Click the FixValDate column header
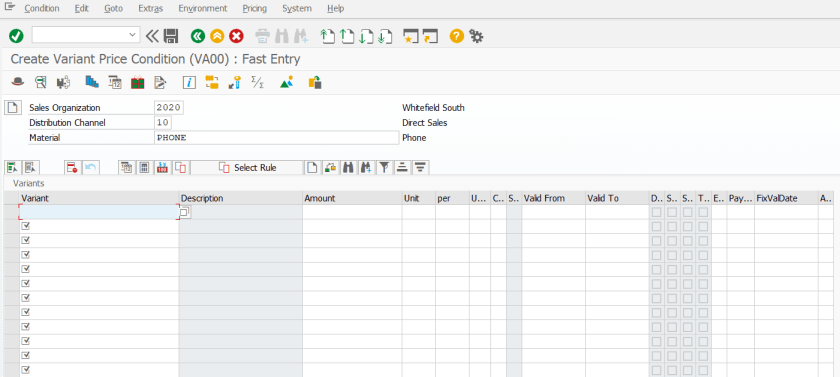This screenshot has height=377, width=840. [786, 198]
